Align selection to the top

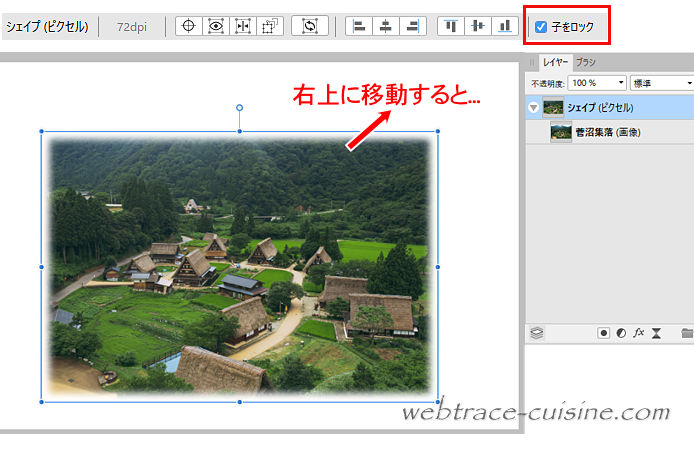(450, 26)
